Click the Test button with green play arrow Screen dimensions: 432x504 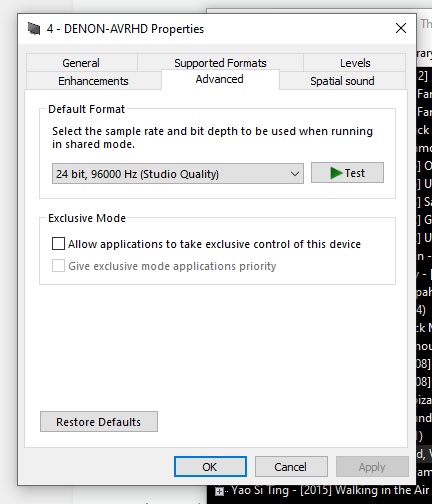347,173
